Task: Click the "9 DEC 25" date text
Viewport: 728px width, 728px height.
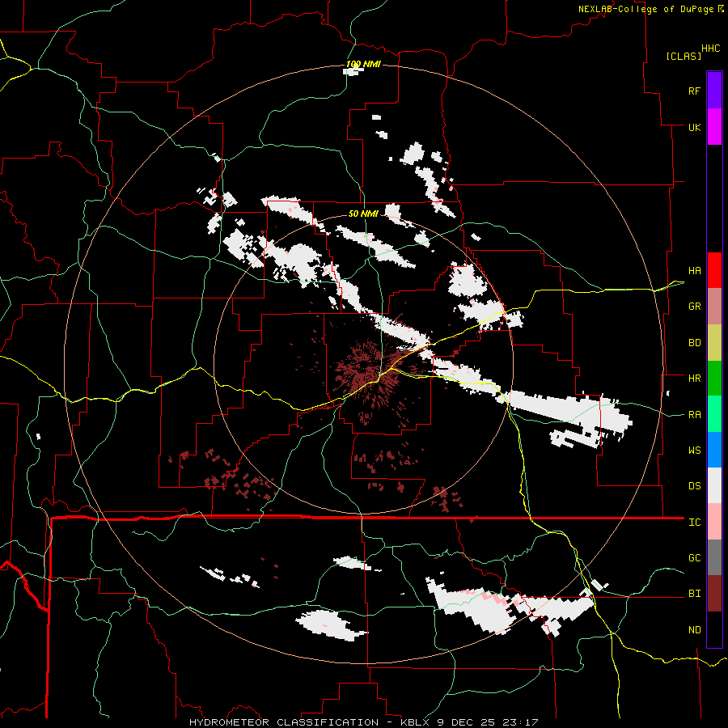Action: tap(466, 722)
